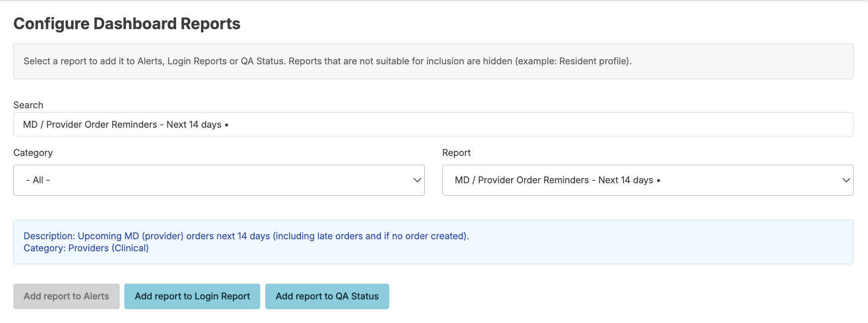
Task: Click Add report to Login Report
Action: coord(192,296)
